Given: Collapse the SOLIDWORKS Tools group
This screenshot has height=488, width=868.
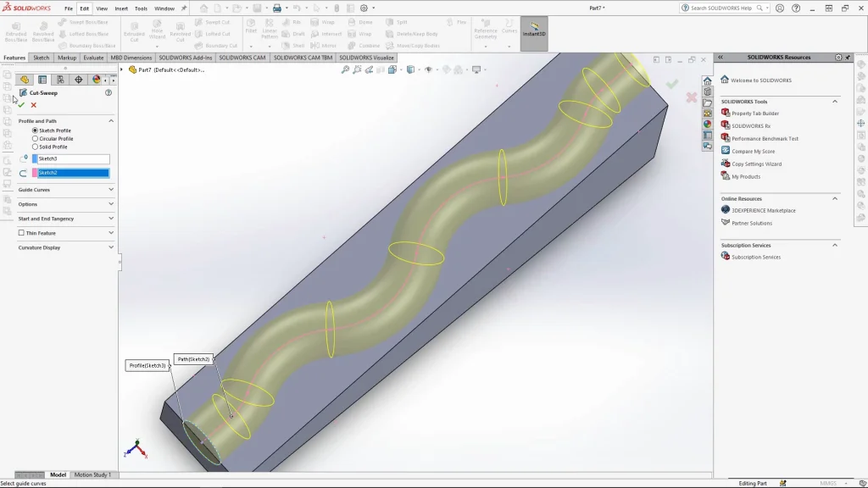Looking at the screenshot, I should pyautogui.click(x=834, y=102).
